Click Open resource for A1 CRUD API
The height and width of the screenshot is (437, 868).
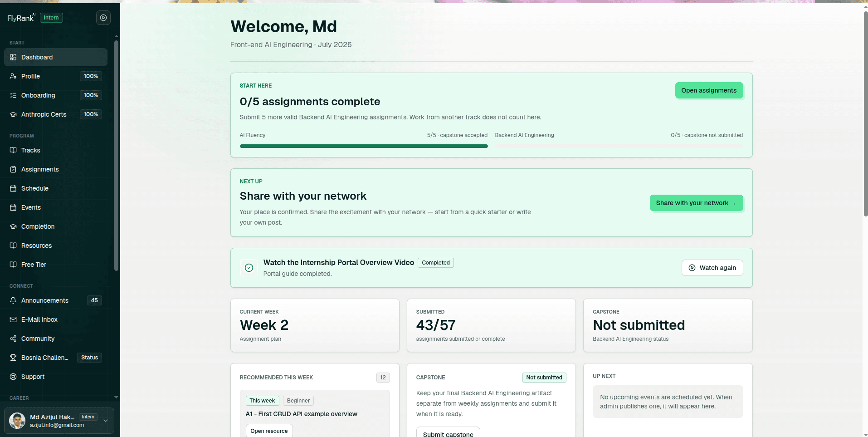point(269,431)
